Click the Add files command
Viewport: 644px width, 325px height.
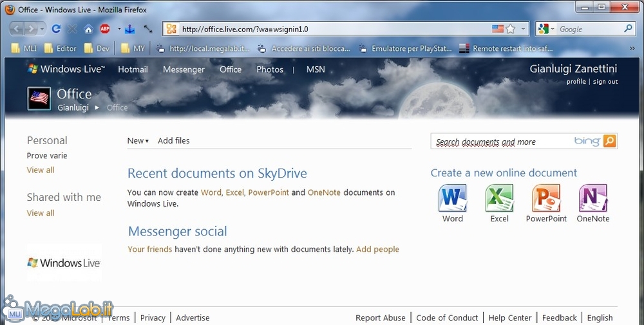click(174, 140)
